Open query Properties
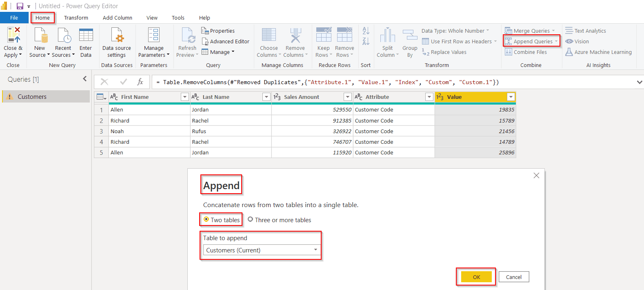This screenshot has width=644, height=290. tap(218, 31)
